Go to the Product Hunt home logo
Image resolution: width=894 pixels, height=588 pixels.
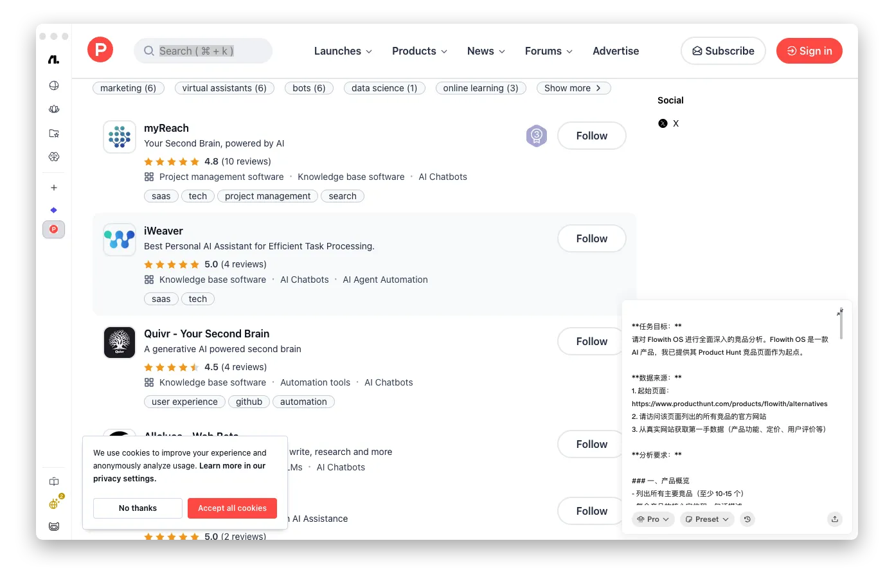click(100, 50)
